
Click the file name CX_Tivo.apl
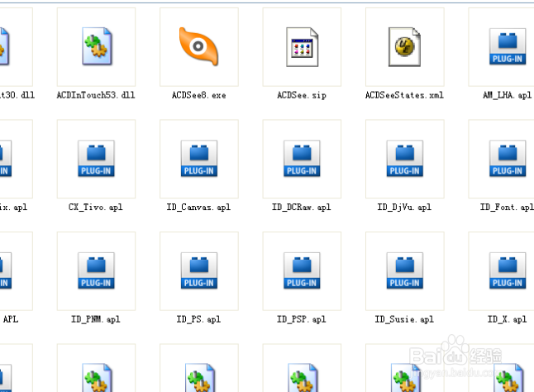(96, 207)
